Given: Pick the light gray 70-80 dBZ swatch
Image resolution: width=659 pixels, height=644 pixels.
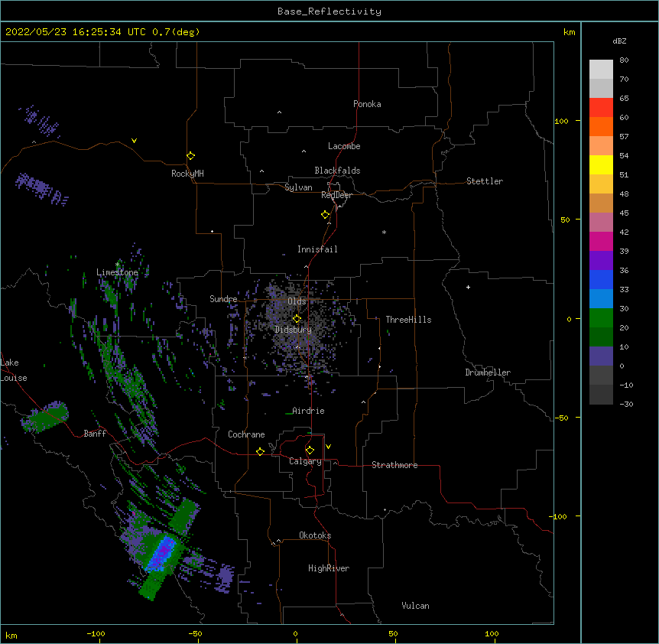Looking at the screenshot, I should point(601,70).
